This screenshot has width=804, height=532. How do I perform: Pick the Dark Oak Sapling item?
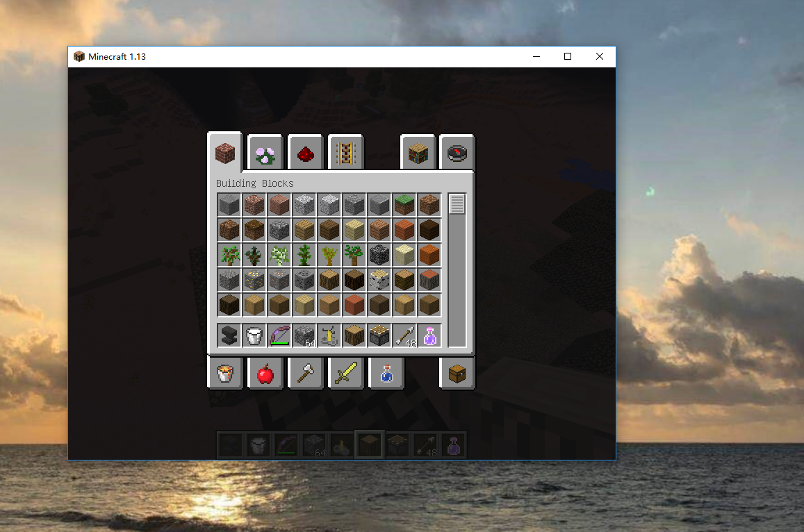coord(354,256)
